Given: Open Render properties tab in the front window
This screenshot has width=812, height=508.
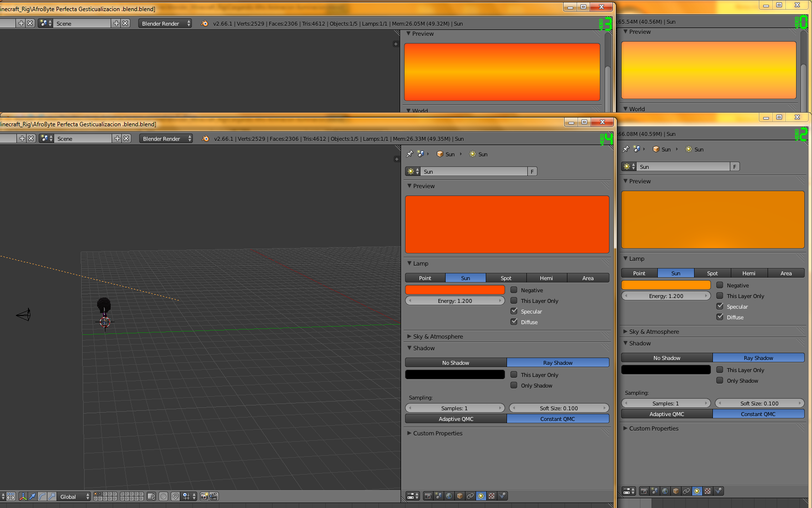Looking at the screenshot, I should (428, 496).
